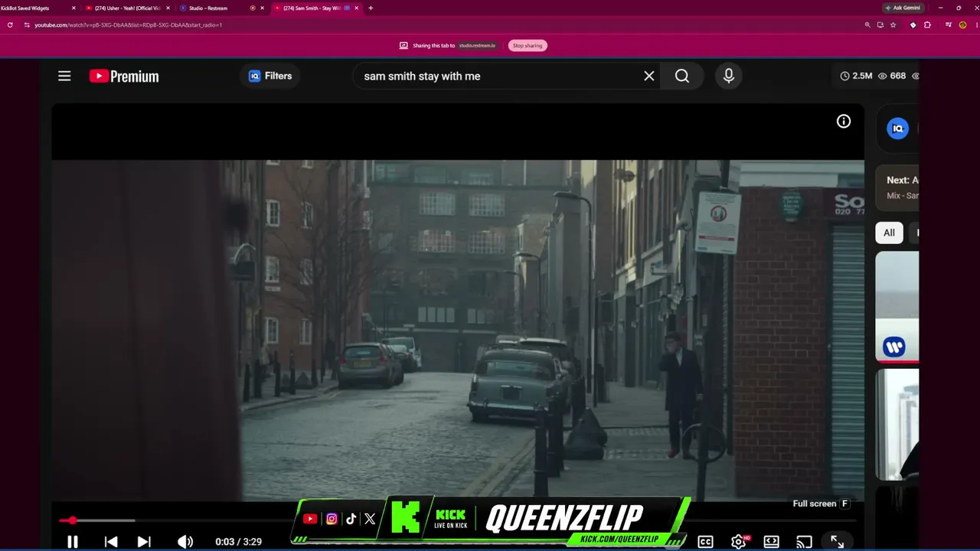Start voice search with the microphone icon
This screenshot has width=980, height=551.
click(729, 76)
